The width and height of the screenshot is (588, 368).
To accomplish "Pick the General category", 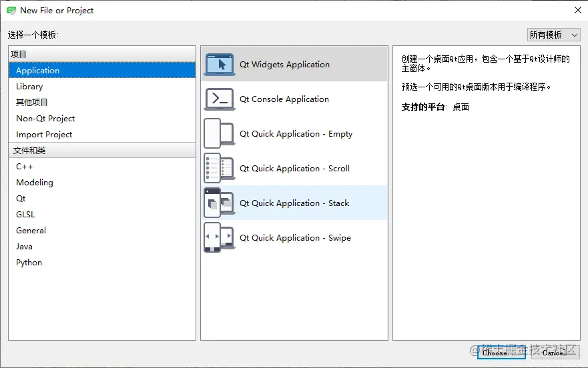I will point(102,231).
